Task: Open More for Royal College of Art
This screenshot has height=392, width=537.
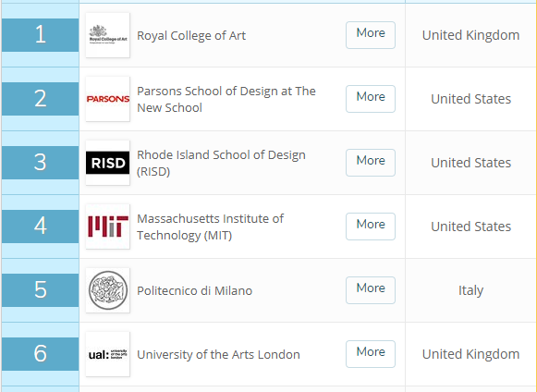Action: [x=371, y=35]
